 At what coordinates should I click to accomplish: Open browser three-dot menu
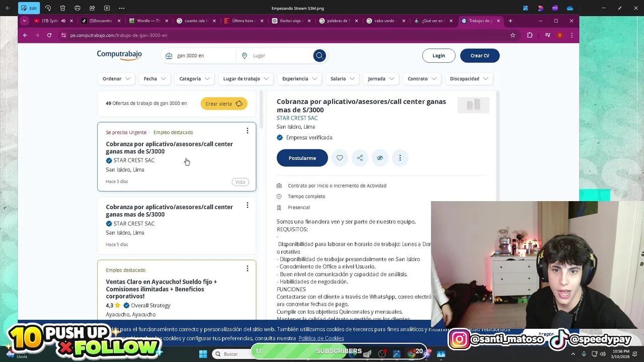click(x=572, y=35)
